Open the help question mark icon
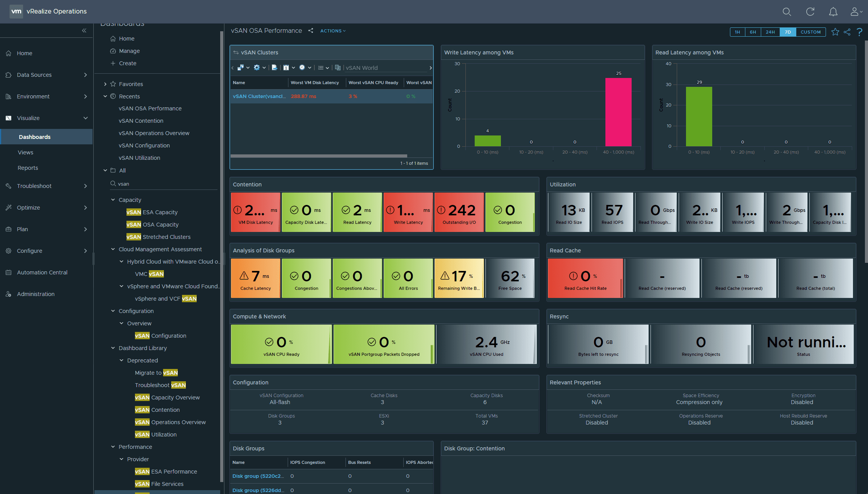Viewport: 868px width, 494px height. 860,32
